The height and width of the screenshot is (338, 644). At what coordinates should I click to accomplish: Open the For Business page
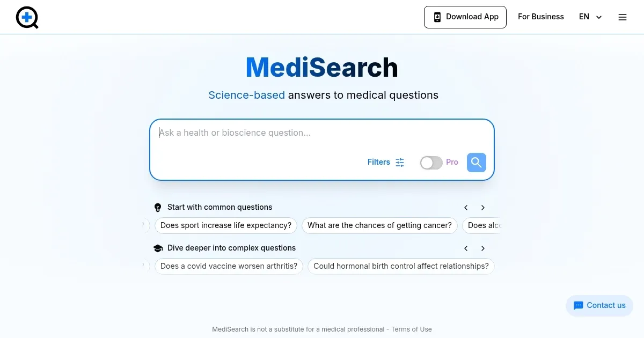540,17
